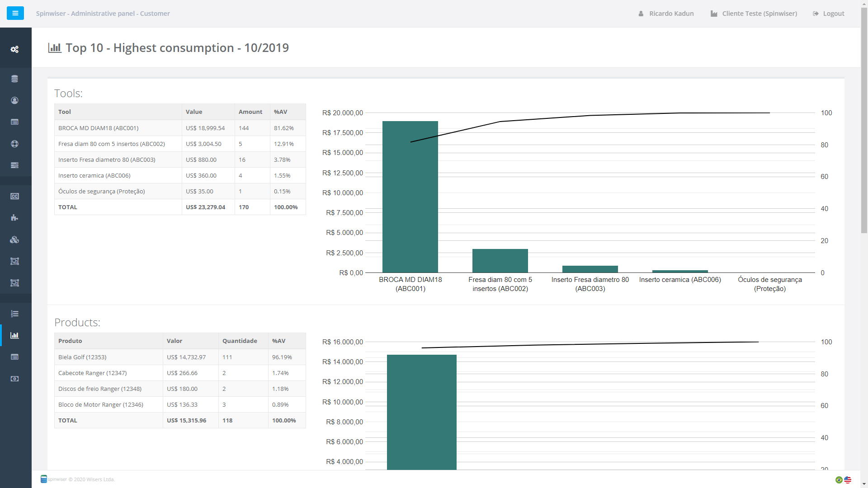The width and height of the screenshot is (868, 488).
Task: Open the list icon below the bar chart icon
Action: pos(14,357)
